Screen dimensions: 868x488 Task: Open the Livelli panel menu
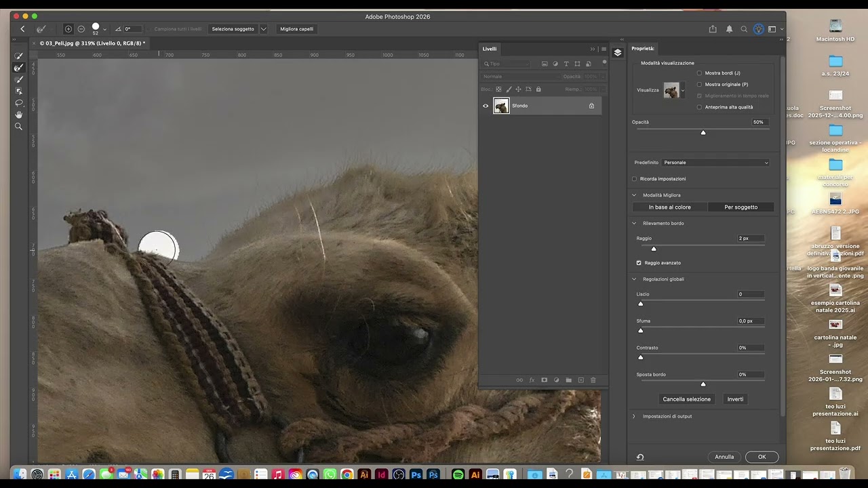[x=604, y=49]
